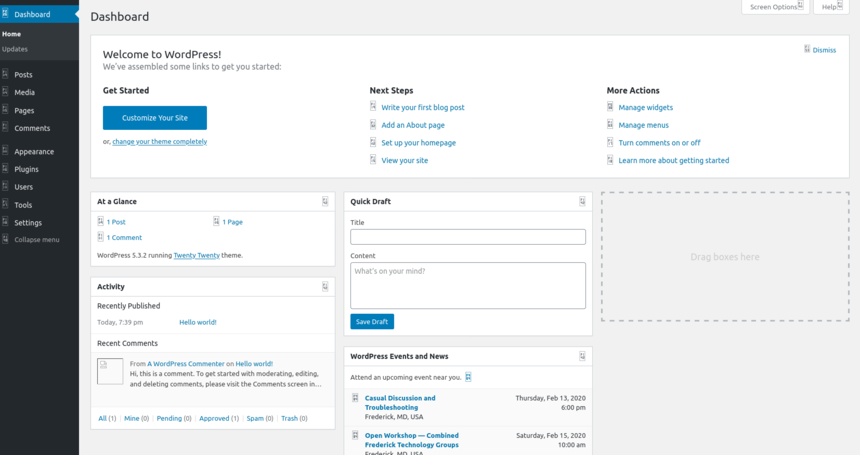
Task: Click the Appearance menu icon in the sidebar
Action: coord(5,151)
